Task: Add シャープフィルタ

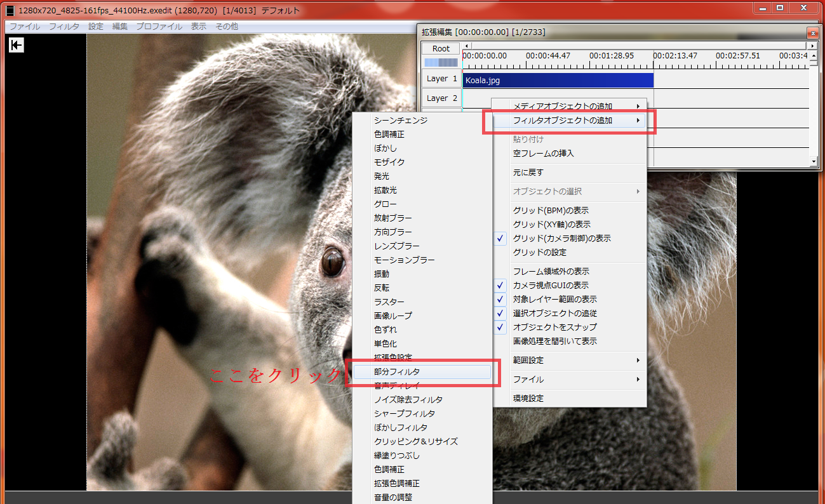Action: click(422, 413)
